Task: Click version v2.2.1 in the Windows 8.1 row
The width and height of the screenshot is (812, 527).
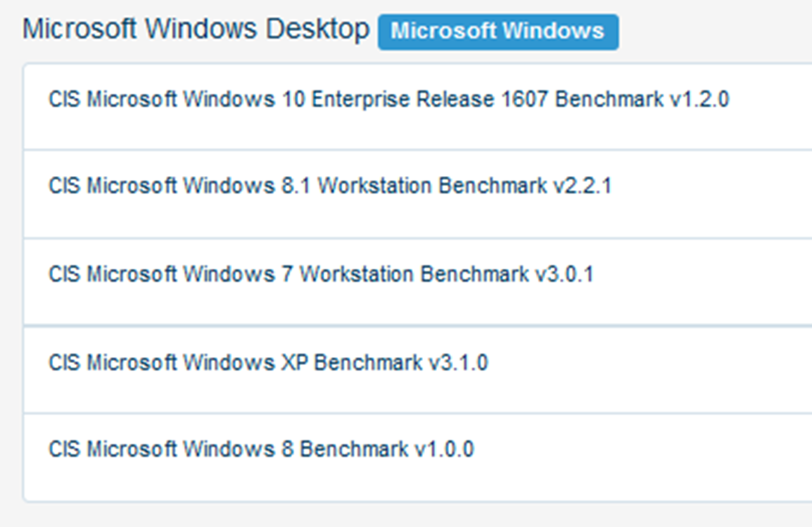Action: (582, 186)
